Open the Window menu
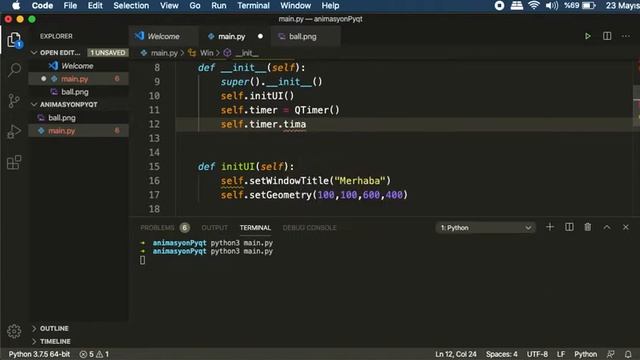 point(296,6)
